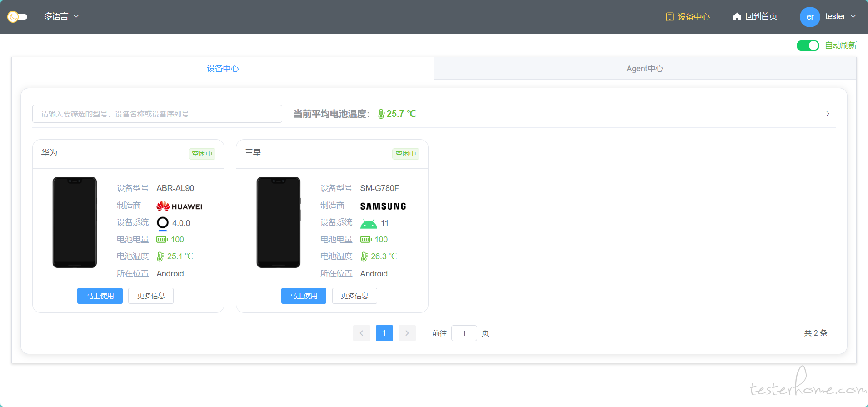
Task: Click the home icon in header
Action: (x=737, y=17)
